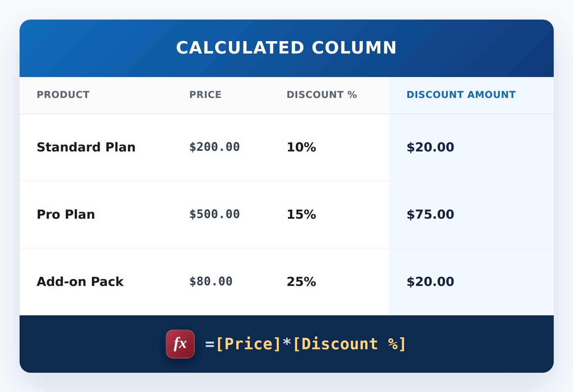Select Add-on Pack's $20.00 discount amount

click(430, 282)
